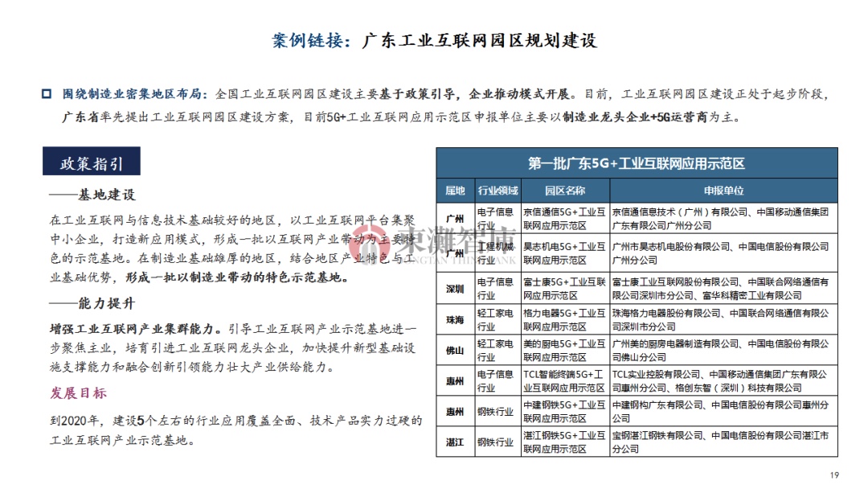Select the TCL智能终端5G+工业互联网应用示范区 cell

pos(565,380)
